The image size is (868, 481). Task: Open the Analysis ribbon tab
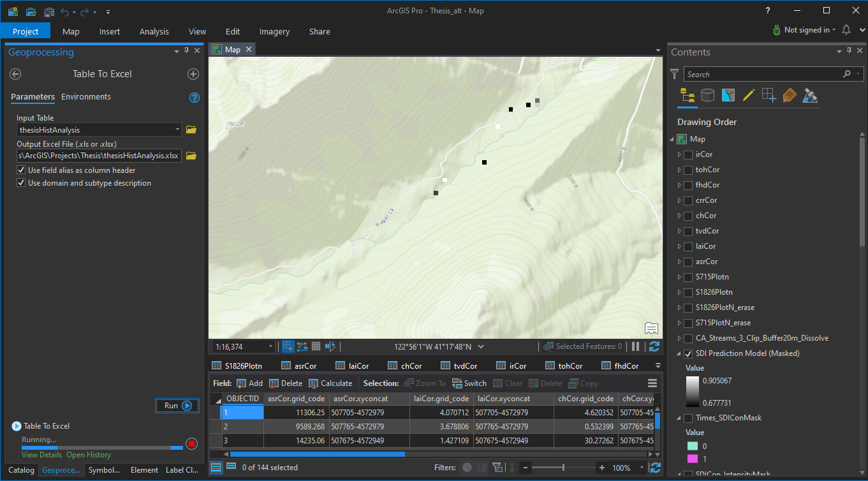[x=154, y=31]
